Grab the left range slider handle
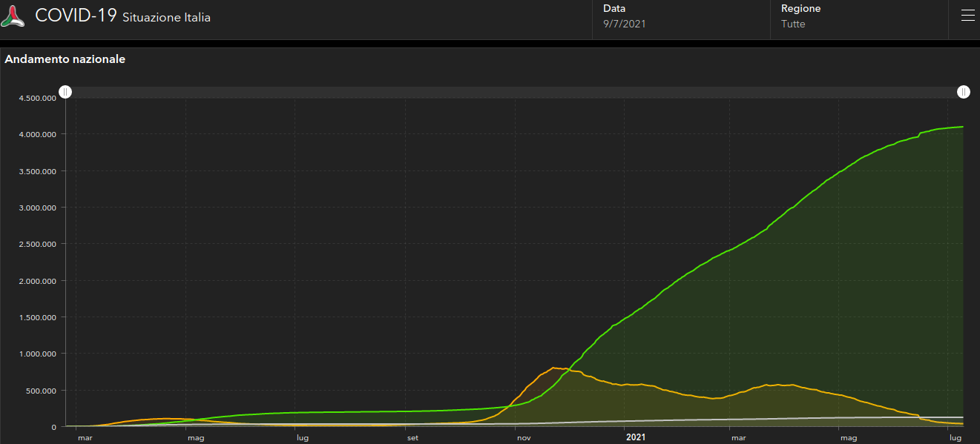The height and width of the screenshot is (444, 980). [65, 92]
